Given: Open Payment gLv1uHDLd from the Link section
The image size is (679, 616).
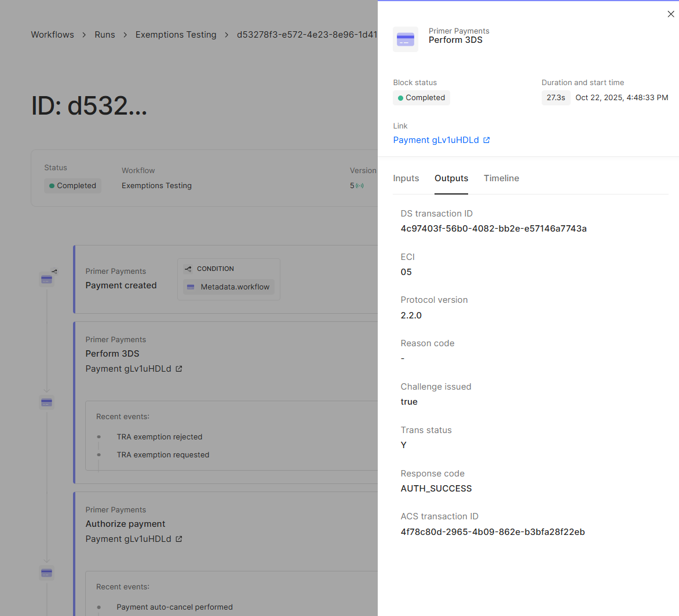Looking at the screenshot, I should (x=437, y=140).
